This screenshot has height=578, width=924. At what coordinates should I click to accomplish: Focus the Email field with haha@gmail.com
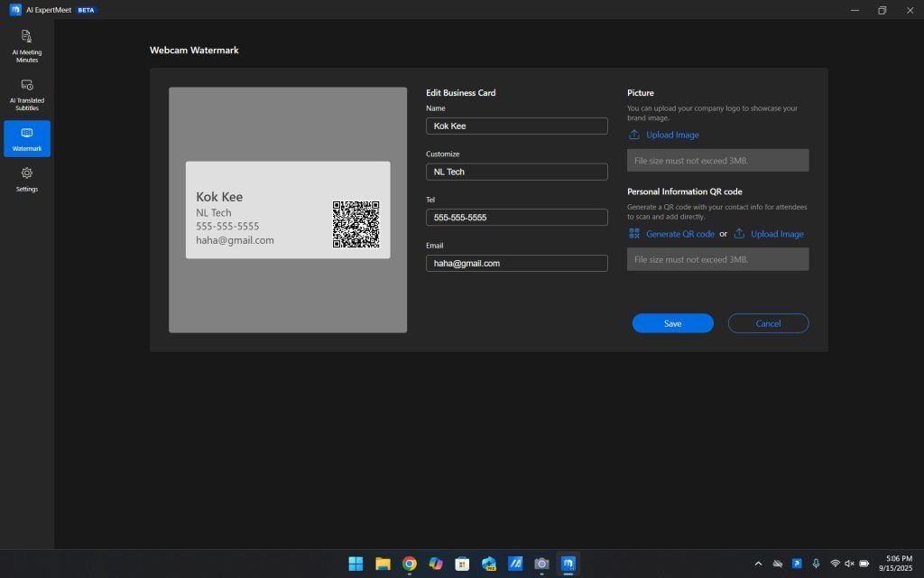517,263
